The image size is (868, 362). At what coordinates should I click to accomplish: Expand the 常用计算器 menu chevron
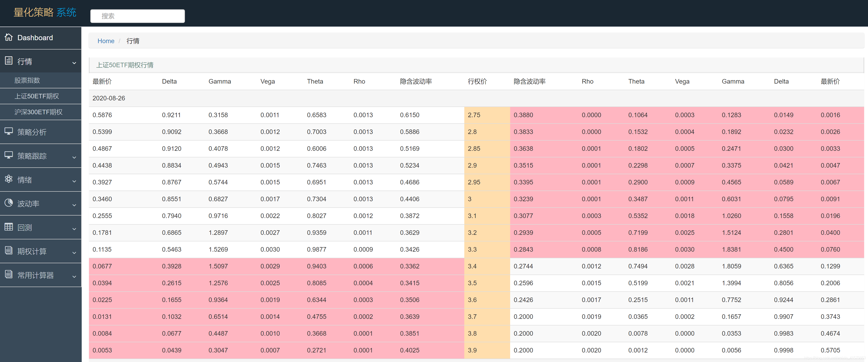74,276
